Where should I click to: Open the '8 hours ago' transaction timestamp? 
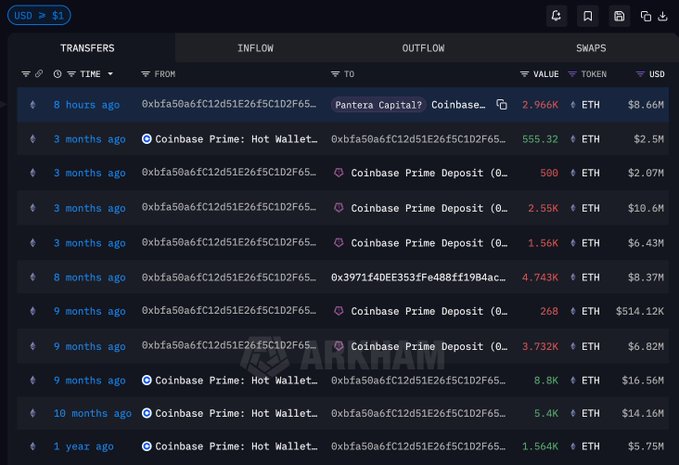click(86, 104)
